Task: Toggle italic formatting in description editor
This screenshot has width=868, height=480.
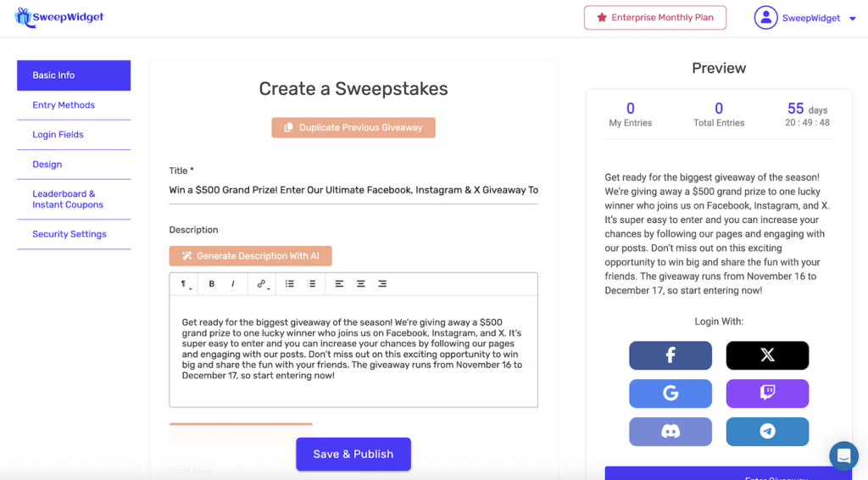Action: click(233, 284)
